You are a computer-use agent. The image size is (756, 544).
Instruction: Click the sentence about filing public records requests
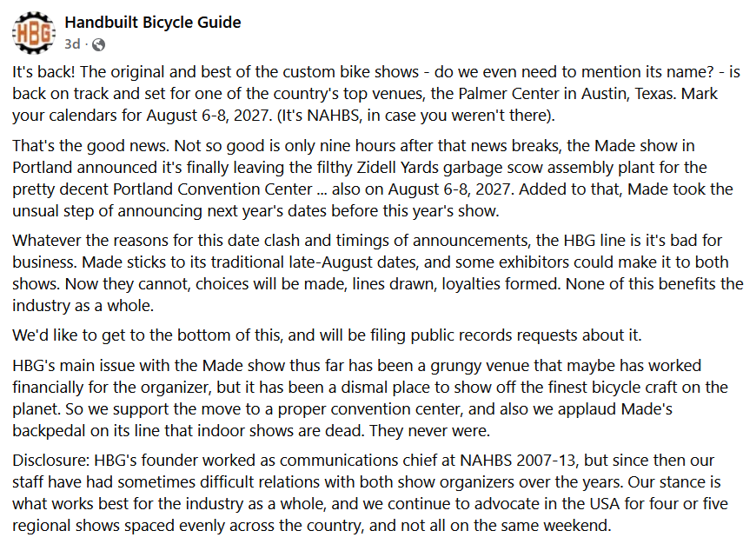(327, 335)
